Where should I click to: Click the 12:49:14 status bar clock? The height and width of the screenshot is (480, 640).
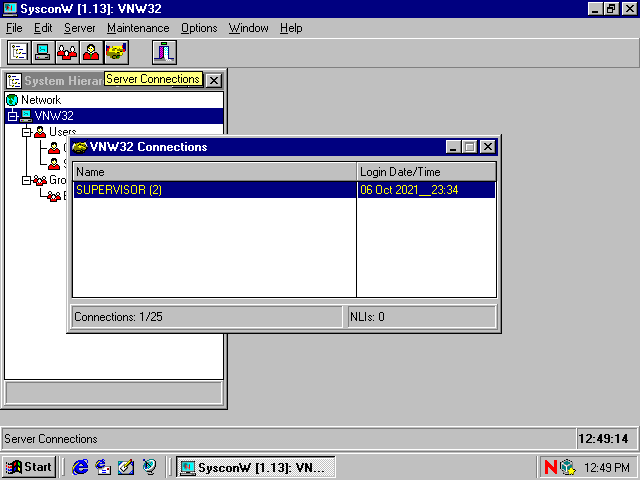(x=606, y=439)
